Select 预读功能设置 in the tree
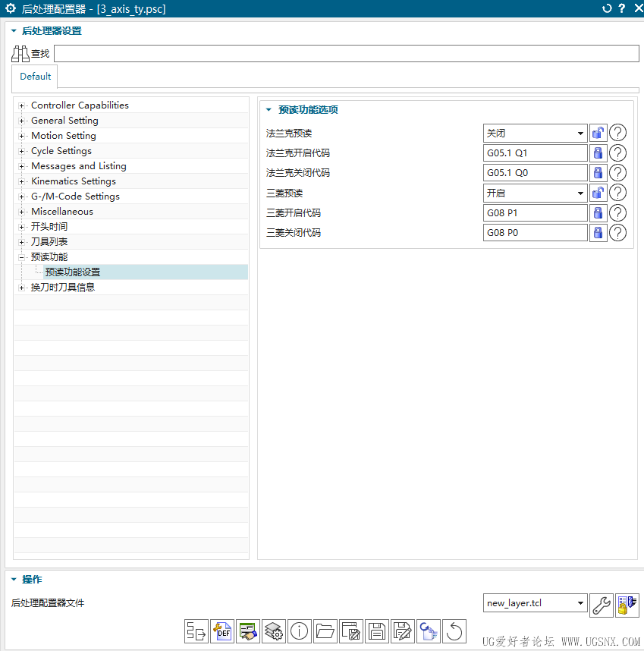 pos(73,272)
